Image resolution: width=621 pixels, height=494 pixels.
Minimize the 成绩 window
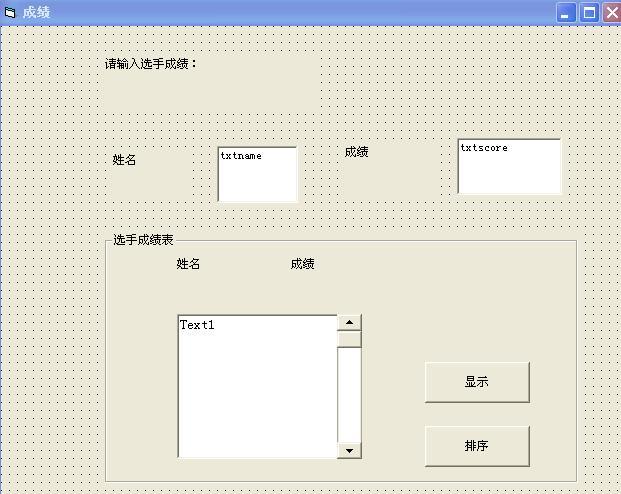click(566, 13)
